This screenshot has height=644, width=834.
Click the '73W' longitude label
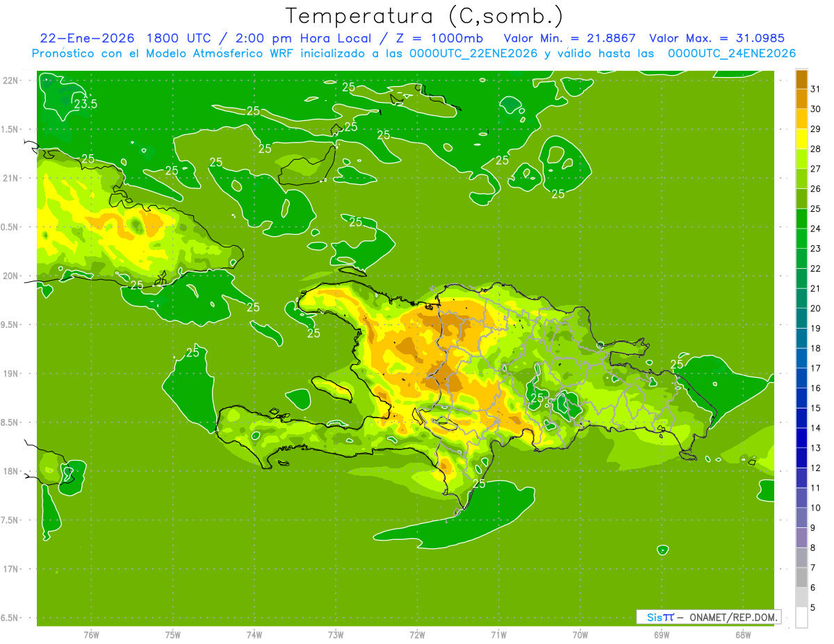coord(336,635)
